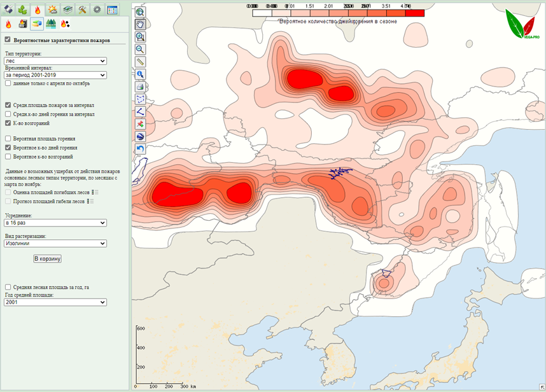Enable 'данные только с апреля по октябрь' checkbox

click(8, 83)
